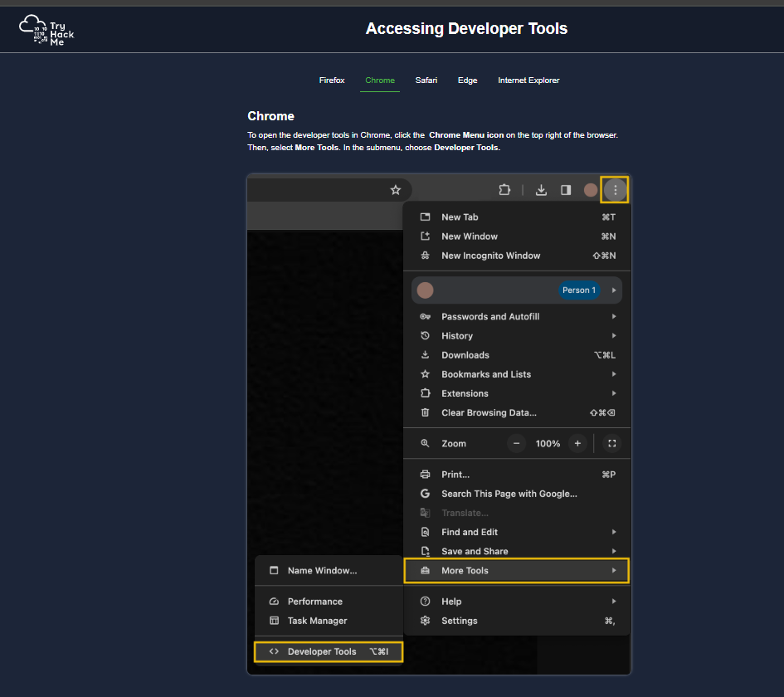The width and height of the screenshot is (784, 697).
Task: Click the Settings gear icon in menu
Action: pyautogui.click(x=425, y=621)
